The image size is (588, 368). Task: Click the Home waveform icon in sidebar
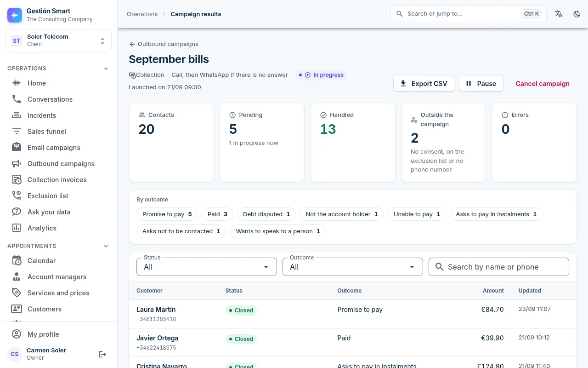click(17, 83)
